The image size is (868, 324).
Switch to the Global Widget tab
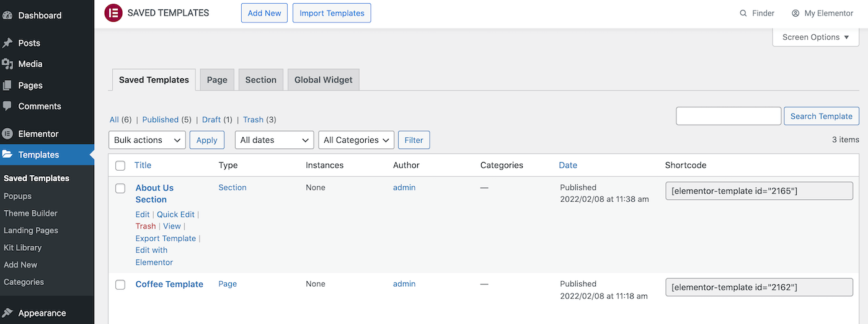(323, 79)
